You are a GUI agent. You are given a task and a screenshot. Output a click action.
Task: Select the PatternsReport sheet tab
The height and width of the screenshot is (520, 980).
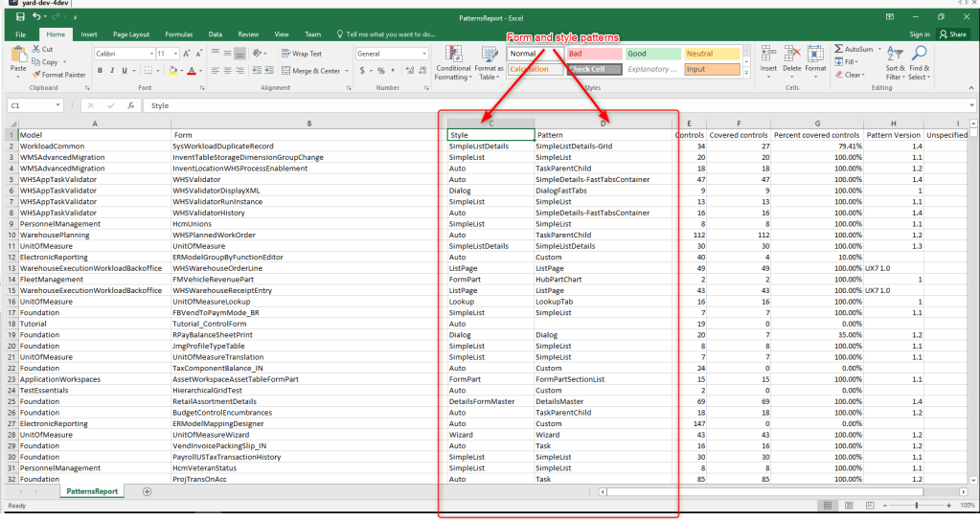point(92,491)
